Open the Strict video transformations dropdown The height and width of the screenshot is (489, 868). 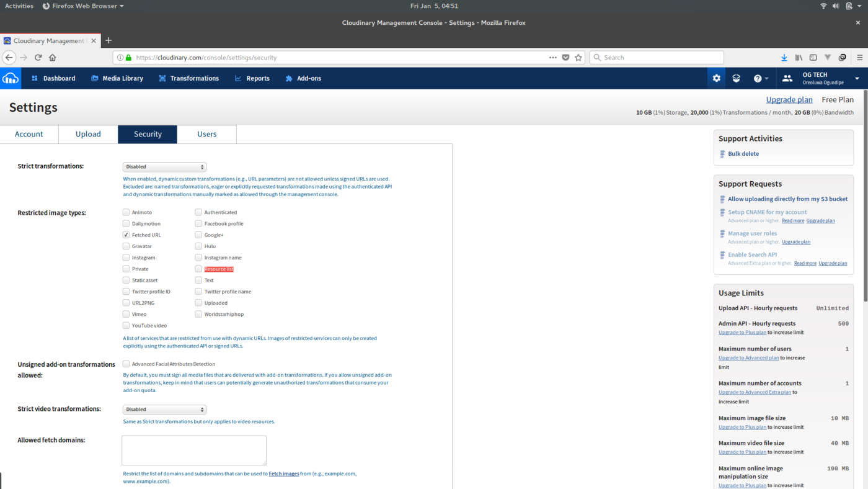point(164,409)
